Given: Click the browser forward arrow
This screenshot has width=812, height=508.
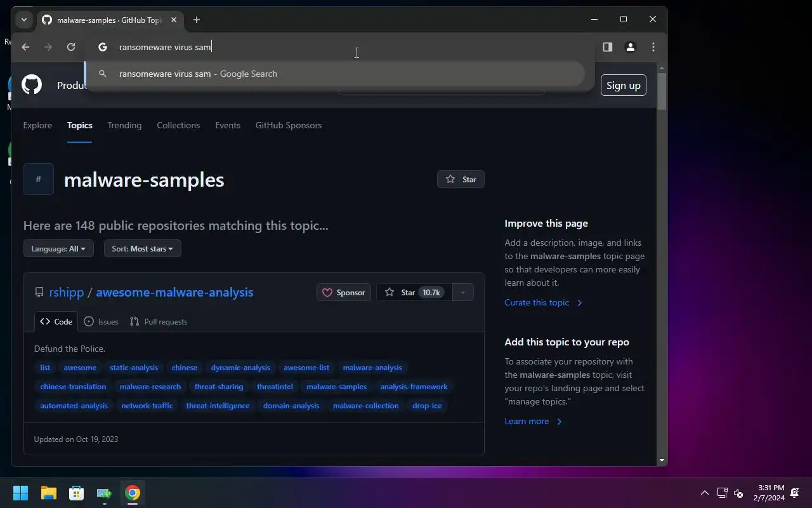Looking at the screenshot, I should (48, 47).
